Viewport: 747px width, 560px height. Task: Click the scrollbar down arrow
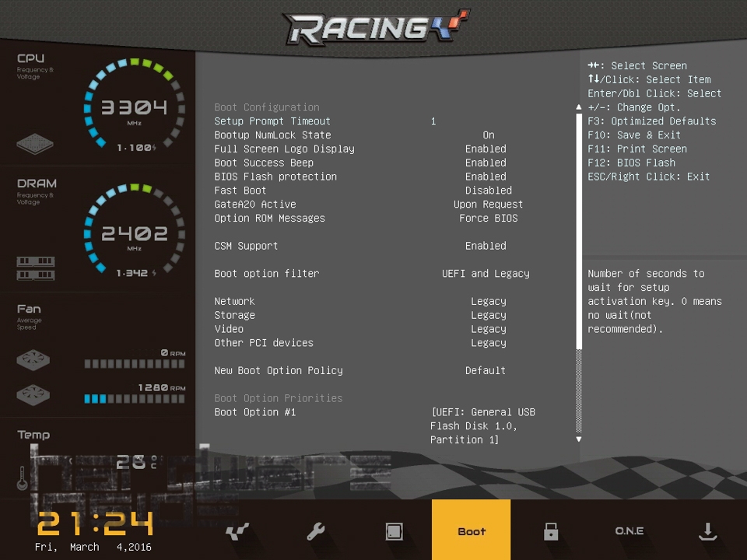tap(578, 439)
